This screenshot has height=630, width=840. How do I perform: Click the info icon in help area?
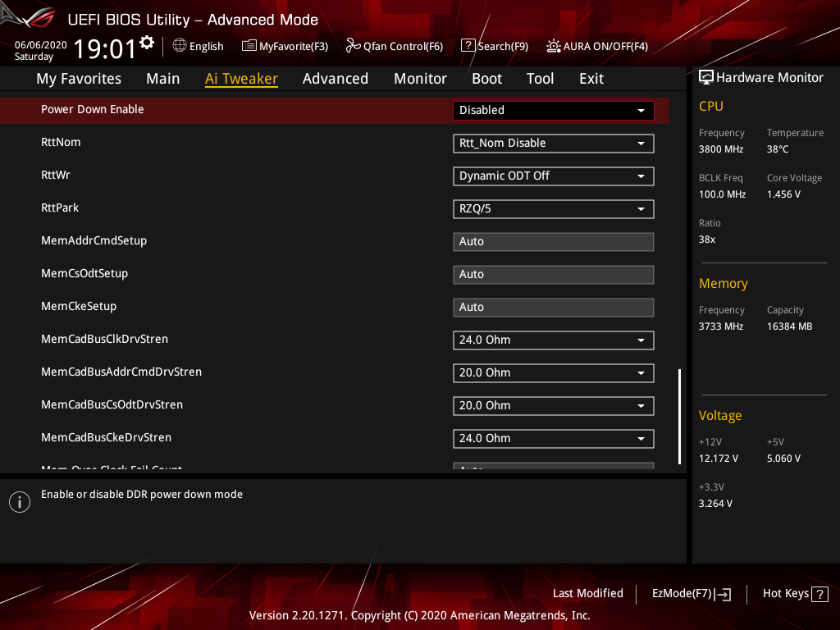coord(20,502)
